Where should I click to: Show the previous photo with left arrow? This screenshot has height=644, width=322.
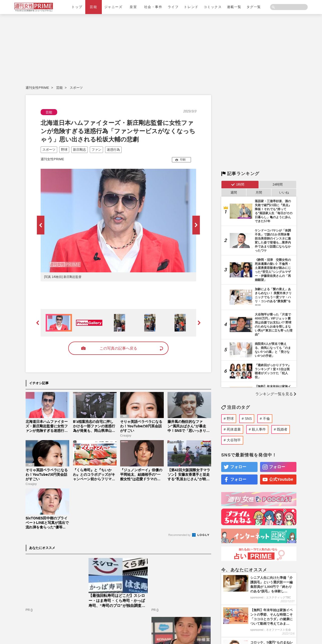pyautogui.click(x=41, y=225)
